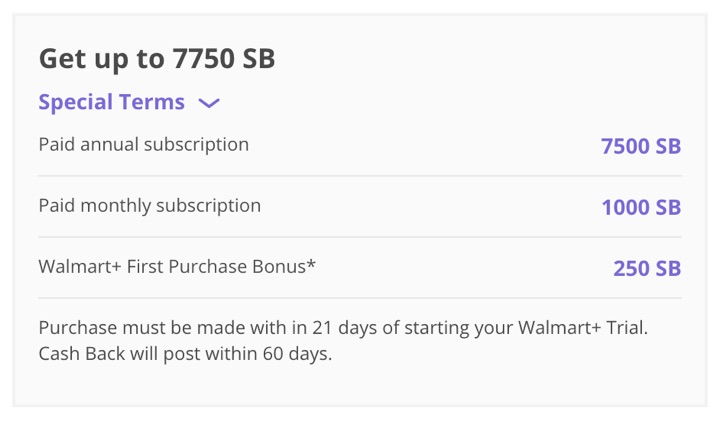Collapse the Special Terms chevron arrow

[209, 103]
